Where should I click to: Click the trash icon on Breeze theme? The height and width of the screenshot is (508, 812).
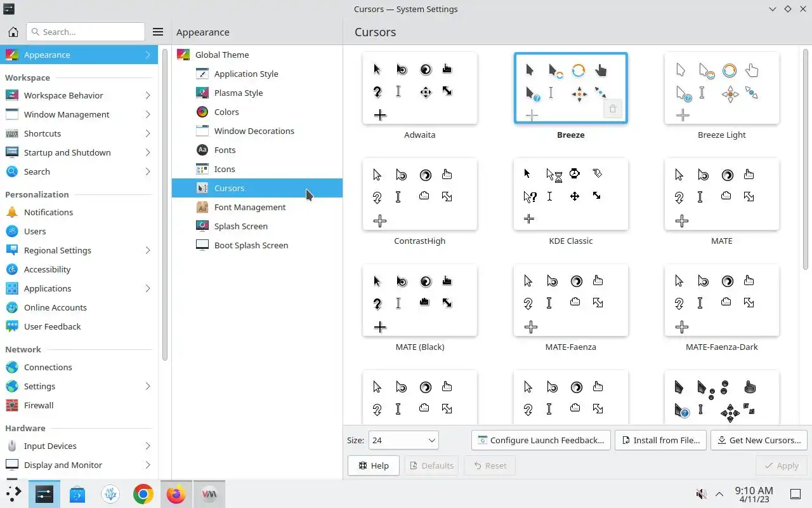[x=613, y=109]
